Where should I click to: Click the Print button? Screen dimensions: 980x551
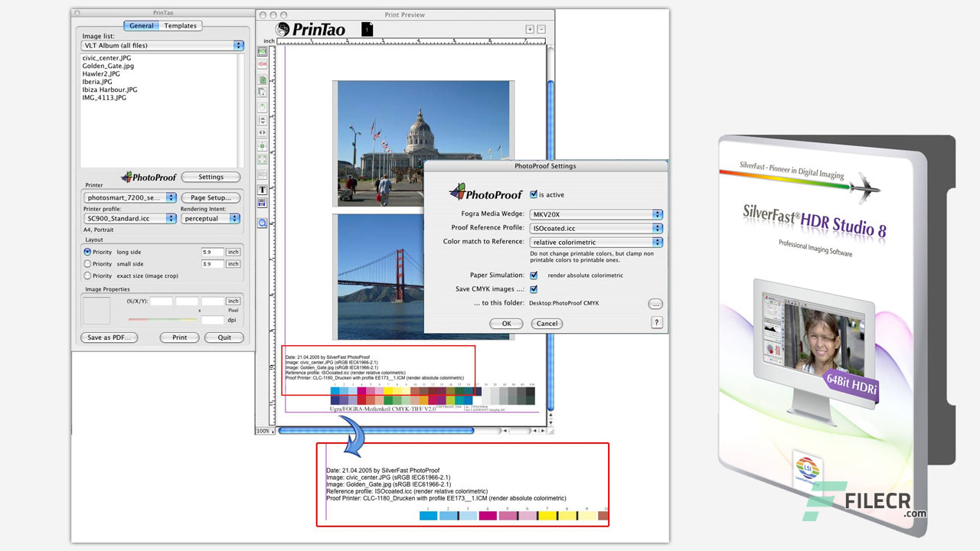[x=180, y=337]
